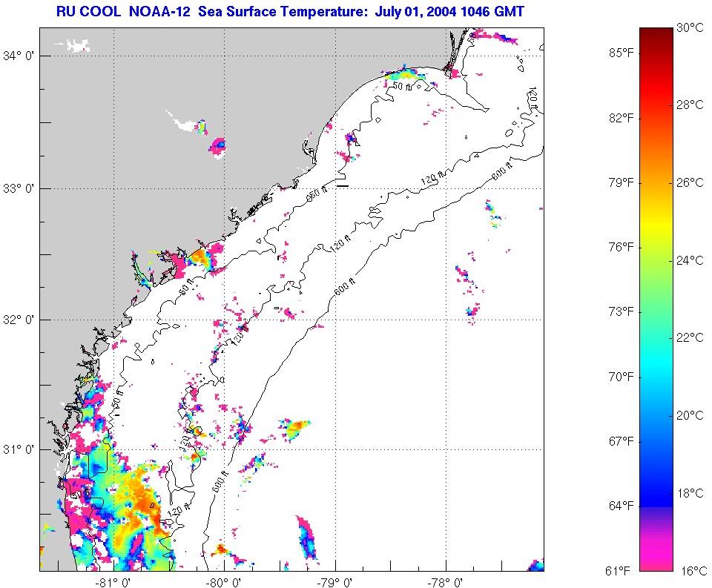Select the "34° 0'" latitude label
This screenshot has height=588, width=712.
pyautogui.click(x=19, y=56)
